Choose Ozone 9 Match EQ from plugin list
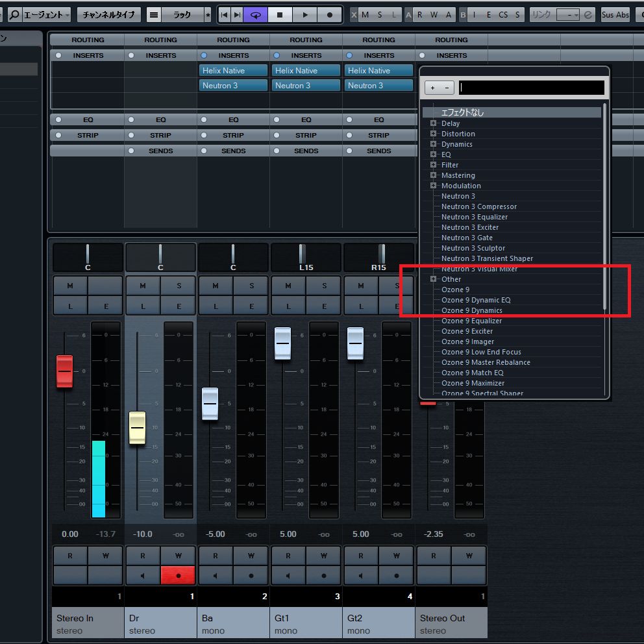 point(473,373)
